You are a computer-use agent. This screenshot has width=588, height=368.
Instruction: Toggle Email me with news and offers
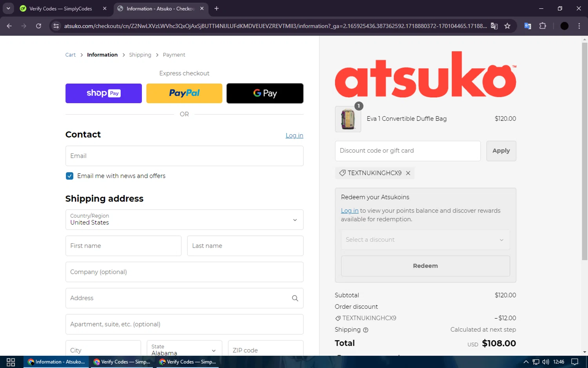pyautogui.click(x=69, y=176)
